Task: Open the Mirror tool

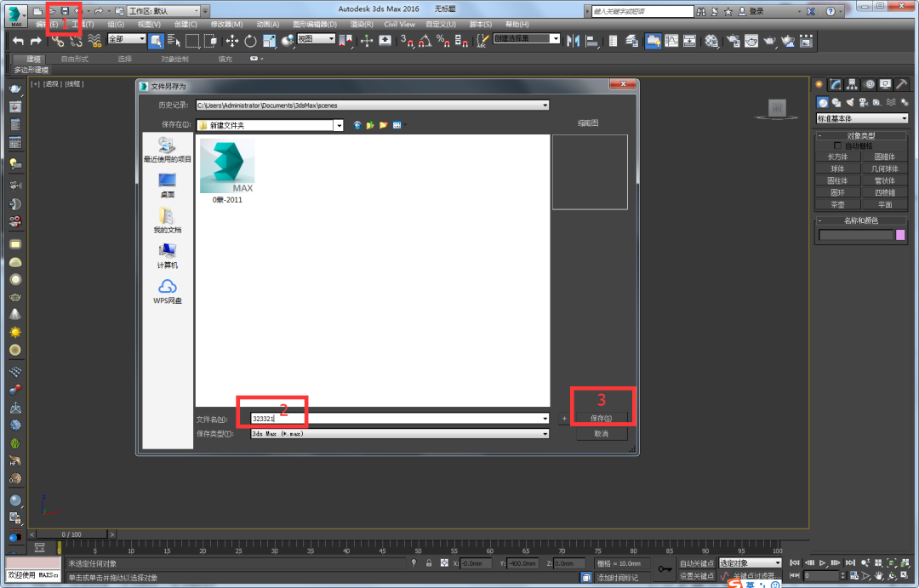Action: click(x=573, y=41)
